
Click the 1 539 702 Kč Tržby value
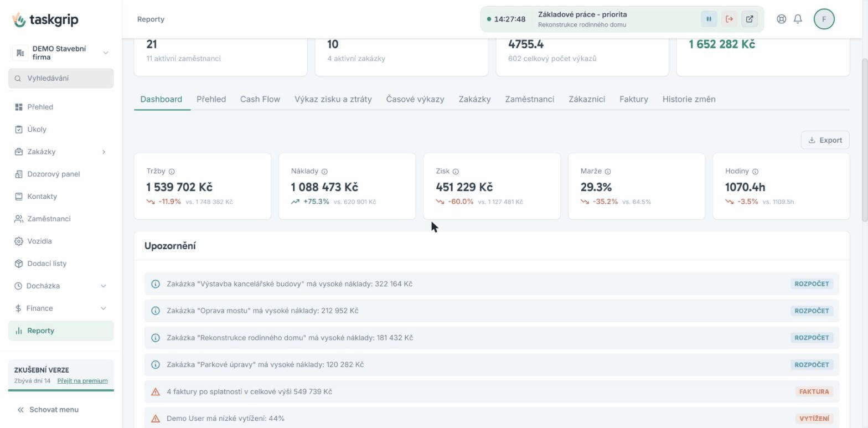[x=179, y=187]
